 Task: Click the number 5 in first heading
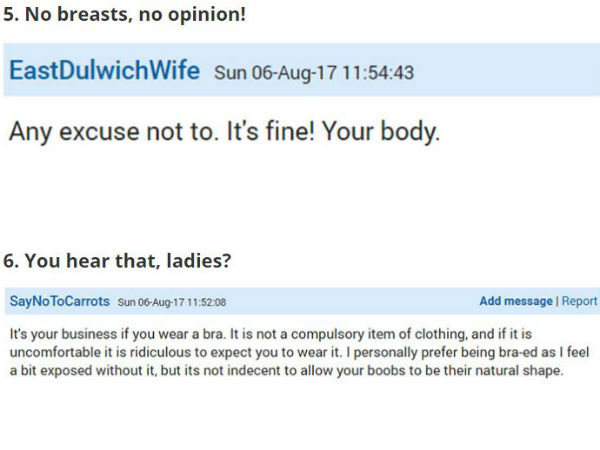click(x=8, y=15)
